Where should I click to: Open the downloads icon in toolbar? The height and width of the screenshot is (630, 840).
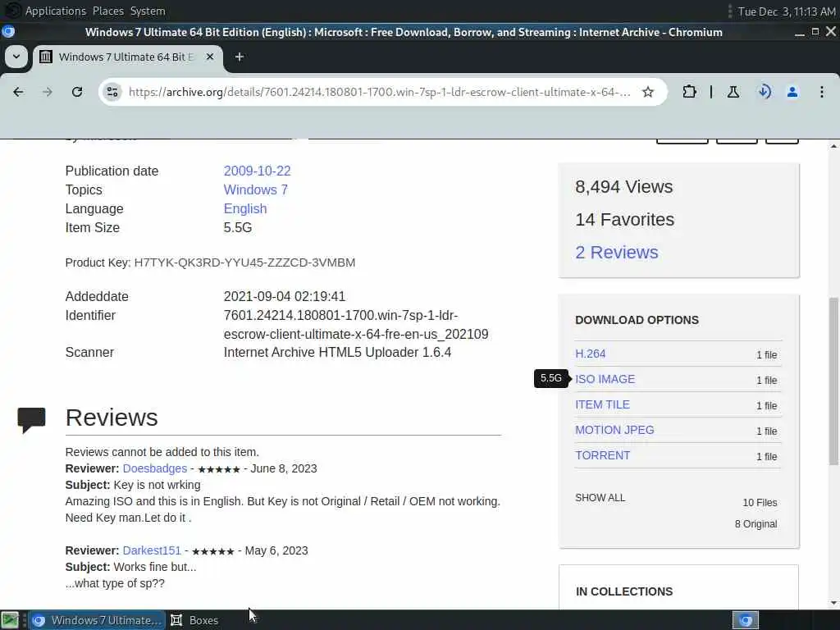coord(764,92)
